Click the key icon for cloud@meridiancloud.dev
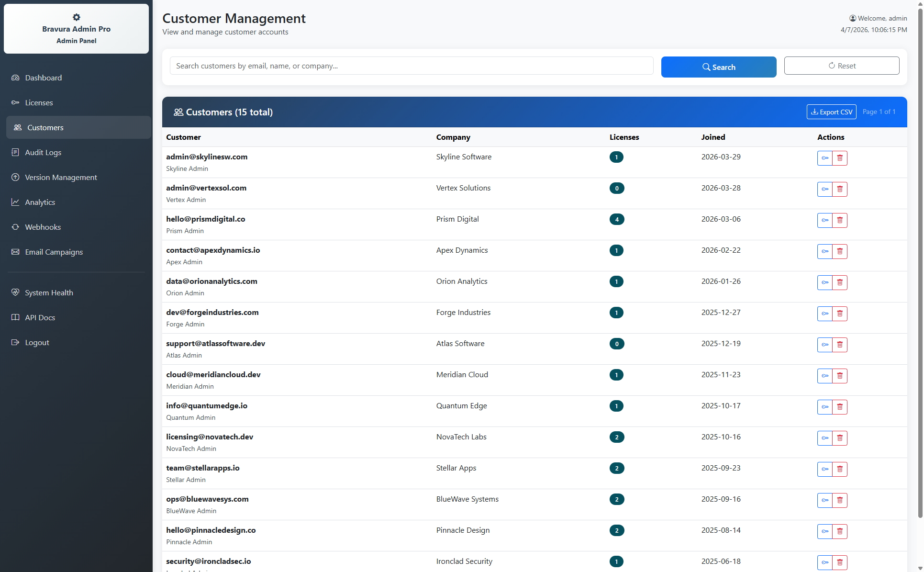The image size is (924, 572). pos(825,376)
